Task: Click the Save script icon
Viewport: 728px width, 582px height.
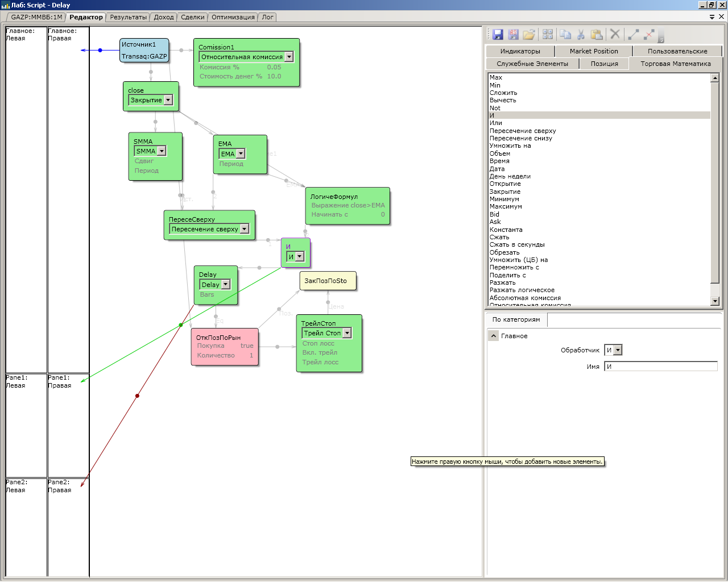Action: click(x=498, y=35)
